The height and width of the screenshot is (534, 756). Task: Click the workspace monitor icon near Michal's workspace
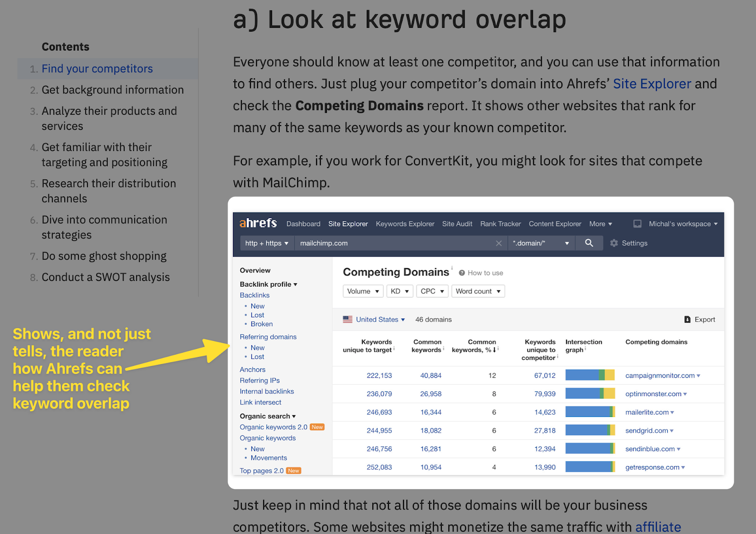637,223
